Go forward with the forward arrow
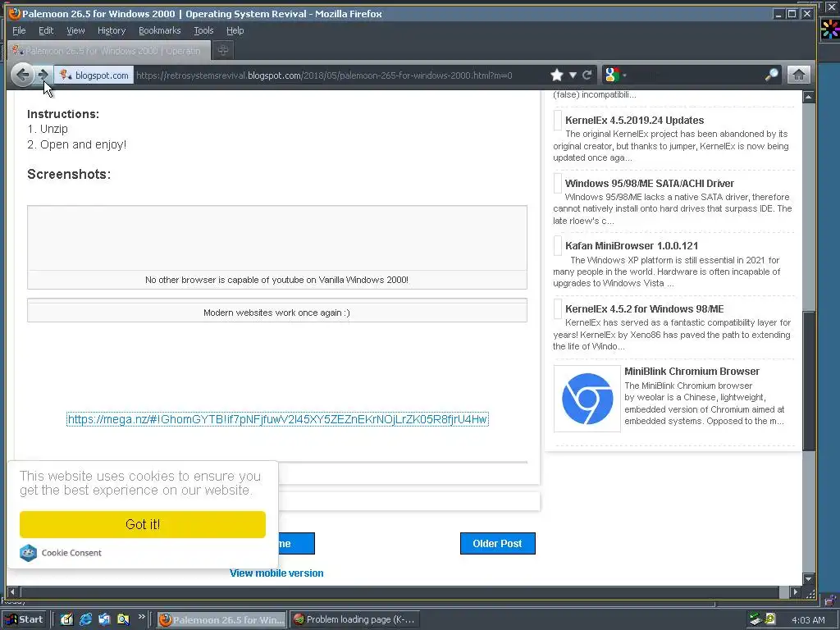The width and height of the screenshot is (840, 630). coord(44,75)
